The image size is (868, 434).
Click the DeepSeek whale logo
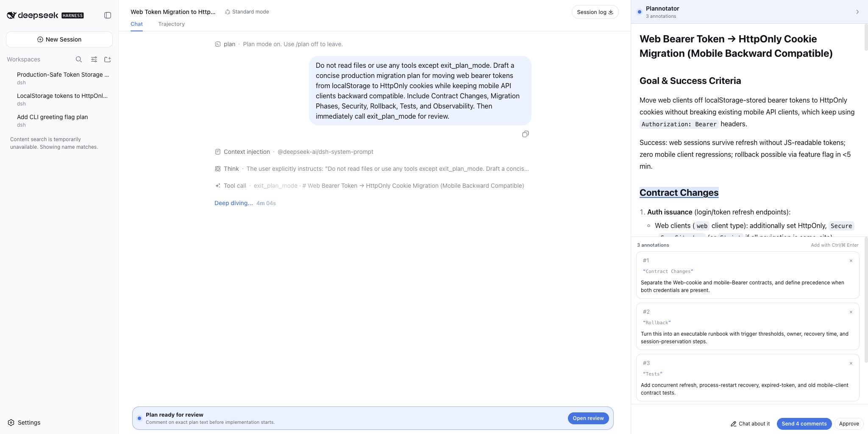11,15
